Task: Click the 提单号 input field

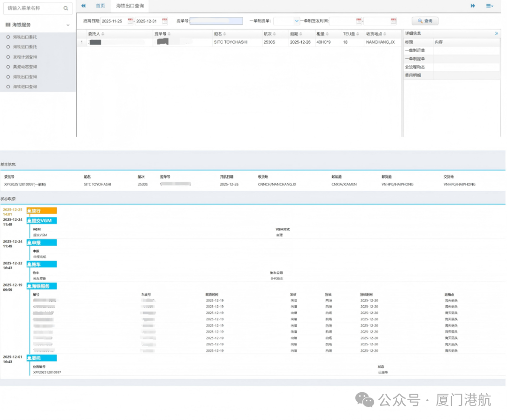Action: 216,21
